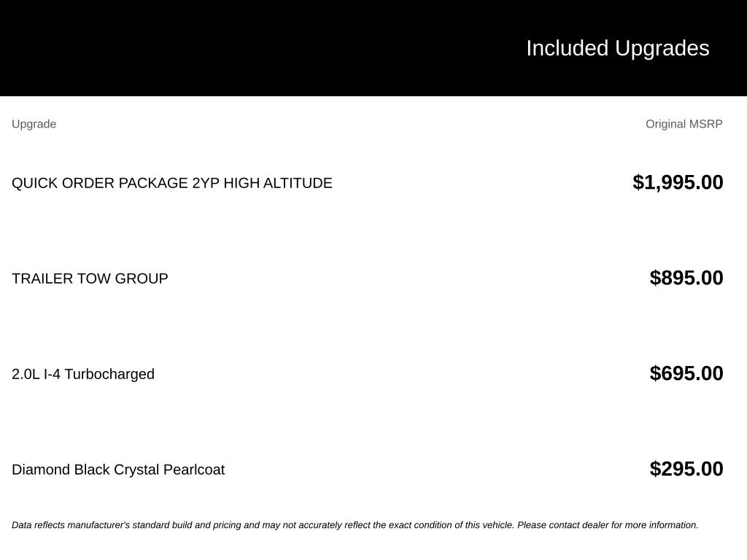Click the Included Upgrades heading
Viewport: 747px width, 560px height.
(617, 49)
